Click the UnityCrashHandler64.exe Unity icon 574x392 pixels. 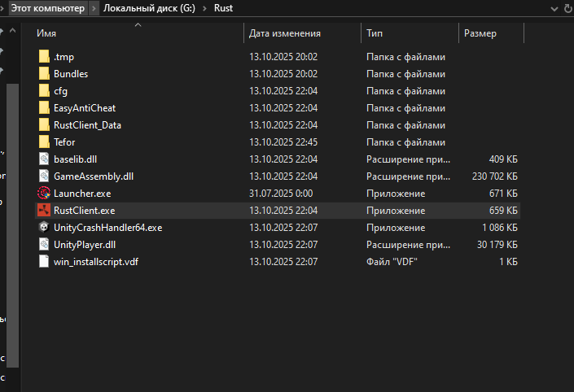click(44, 227)
